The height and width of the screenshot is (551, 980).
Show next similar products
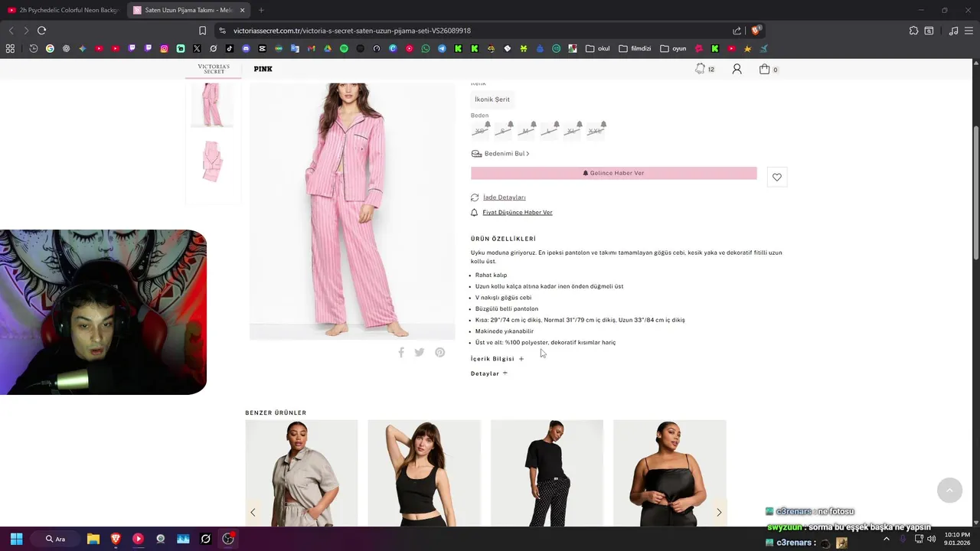(719, 512)
